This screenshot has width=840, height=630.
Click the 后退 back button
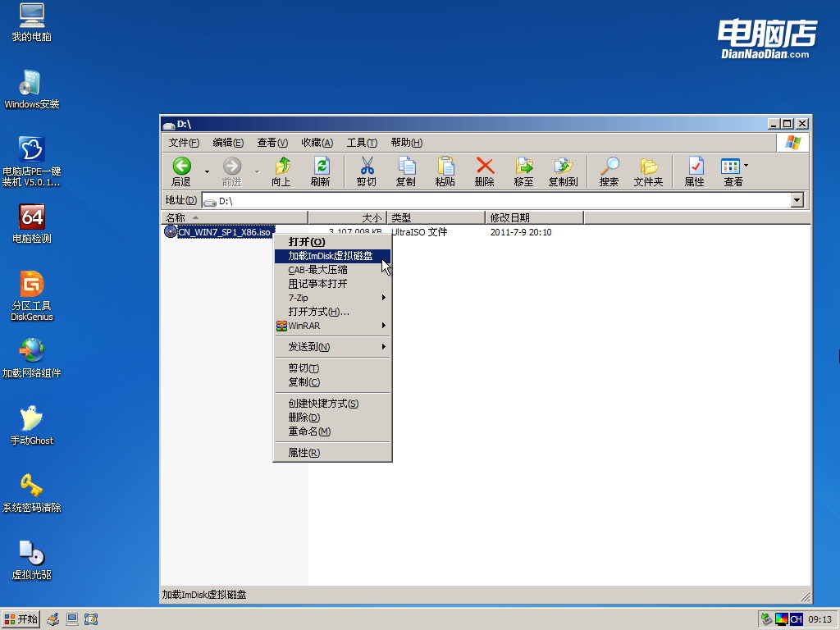[x=181, y=171]
